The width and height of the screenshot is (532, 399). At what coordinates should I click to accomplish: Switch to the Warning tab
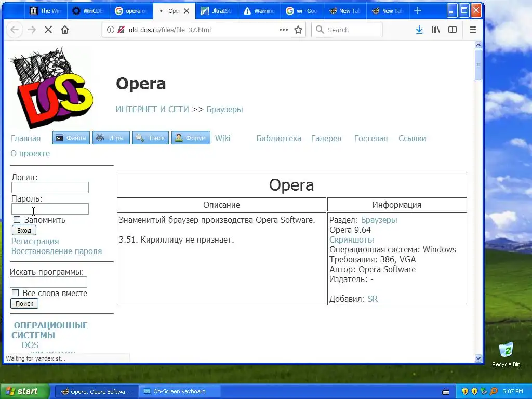tap(259, 11)
